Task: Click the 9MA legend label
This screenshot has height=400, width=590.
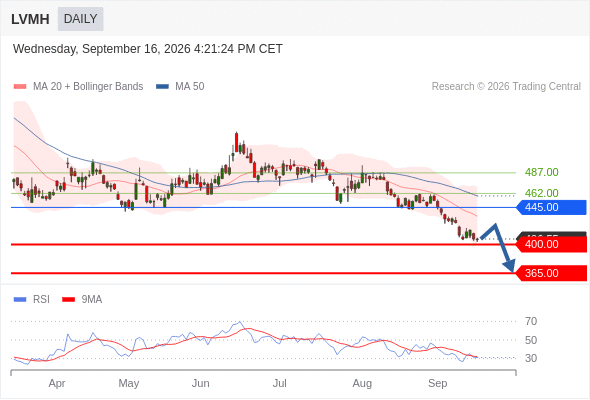Action: click(x=92, y=300)
